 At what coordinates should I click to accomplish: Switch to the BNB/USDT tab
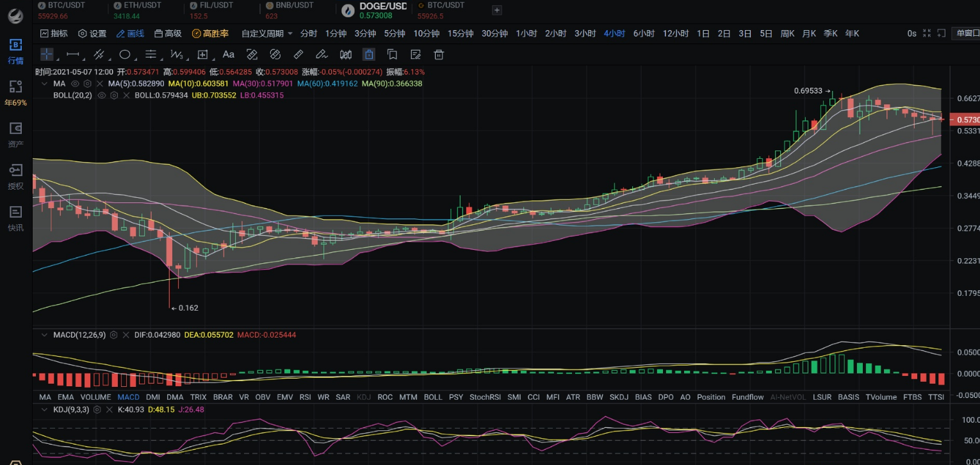click(290, 10)
